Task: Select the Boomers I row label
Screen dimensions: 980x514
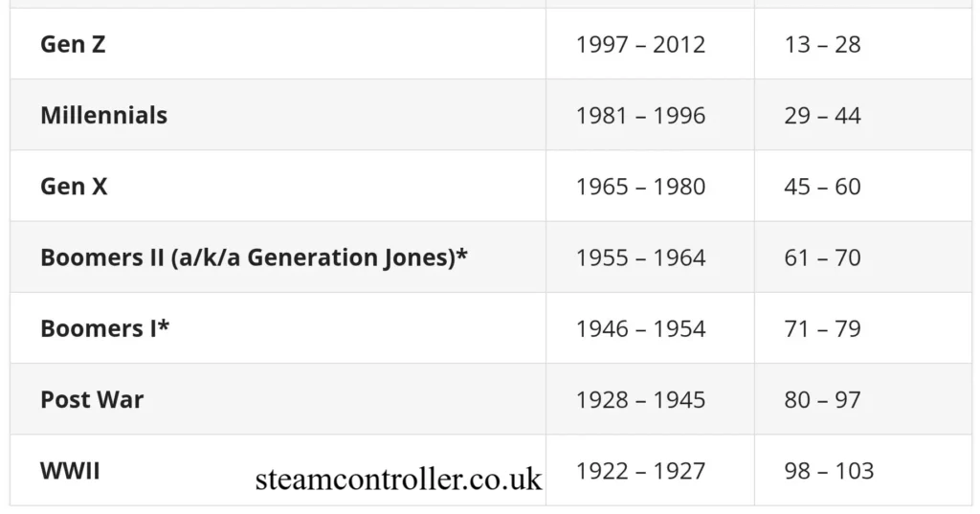Action: (105, 328)
